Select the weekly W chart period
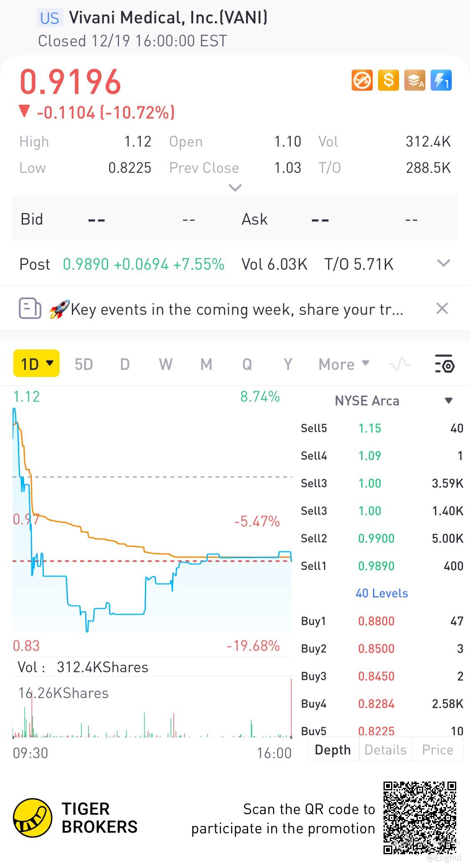The height and width of the screenshot is (868, 470). [165, 364]
